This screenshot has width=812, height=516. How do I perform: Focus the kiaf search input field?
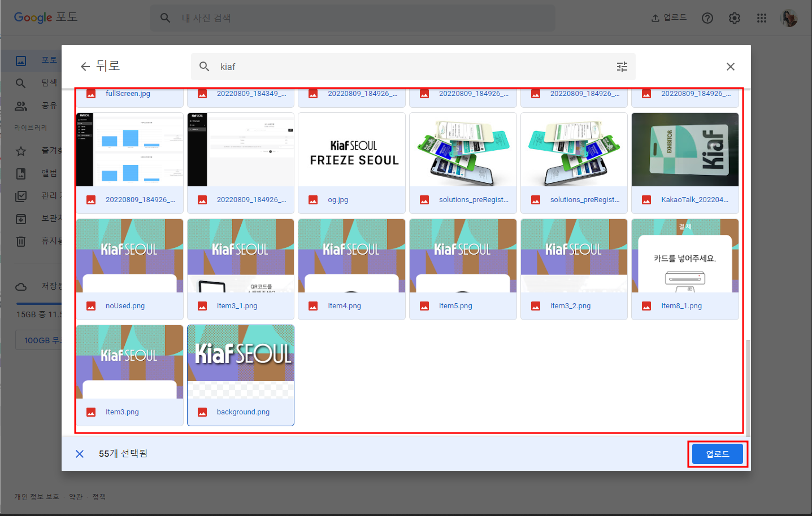click(413, 67)
